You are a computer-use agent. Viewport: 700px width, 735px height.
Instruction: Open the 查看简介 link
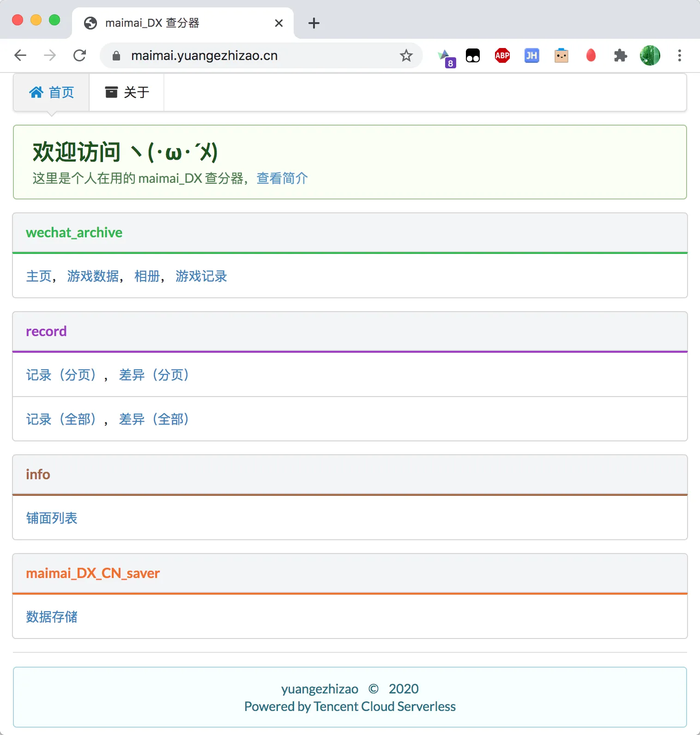click(282, 178)
